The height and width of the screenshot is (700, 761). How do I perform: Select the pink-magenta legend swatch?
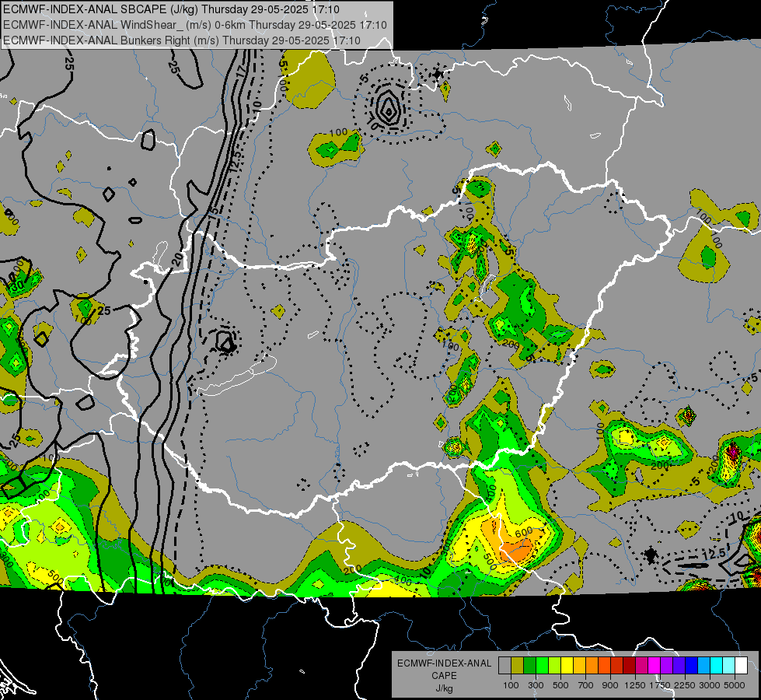tap(641, 665)
